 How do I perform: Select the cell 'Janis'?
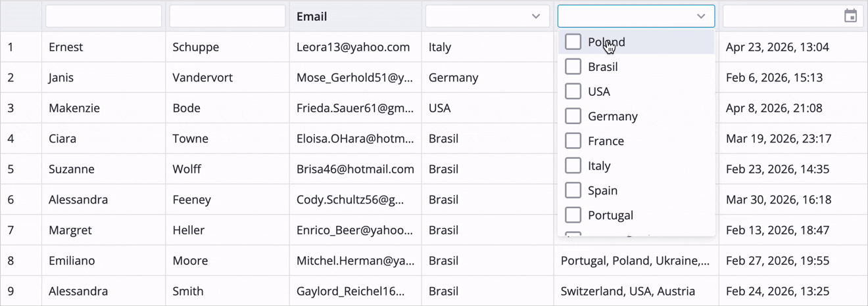(103, 77)
